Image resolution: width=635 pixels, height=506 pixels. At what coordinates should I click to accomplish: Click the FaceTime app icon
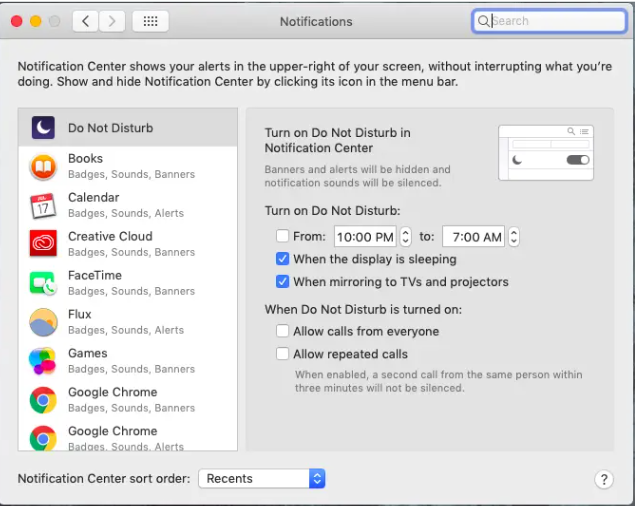click(43, 283)
